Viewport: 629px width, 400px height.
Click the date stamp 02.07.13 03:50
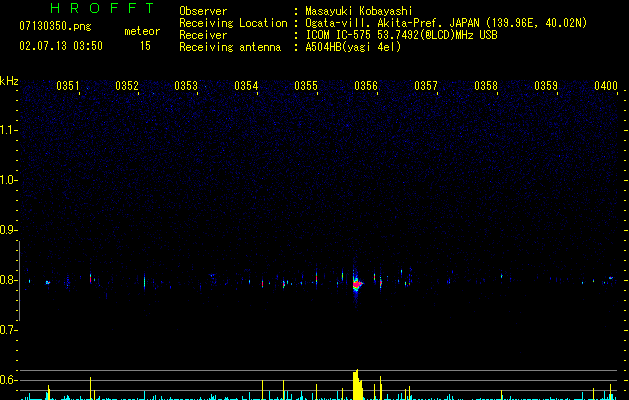click(x=61, y=46)
